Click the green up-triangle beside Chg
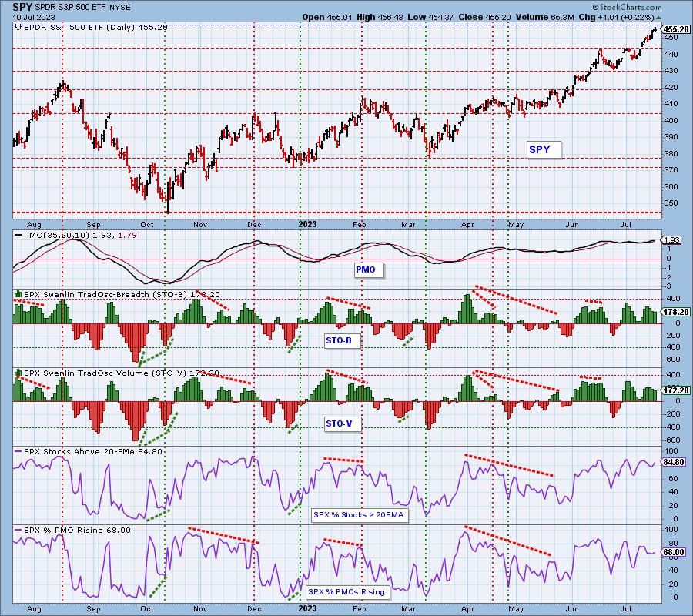This screenshot has width=693, height=616. point(658,18)
